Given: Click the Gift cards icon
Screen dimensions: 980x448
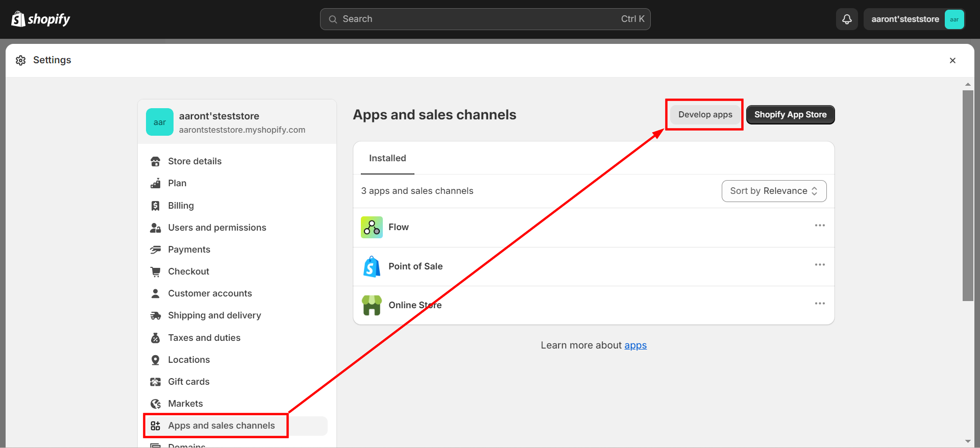Looking at the screenshot, I should coord(156,382).
